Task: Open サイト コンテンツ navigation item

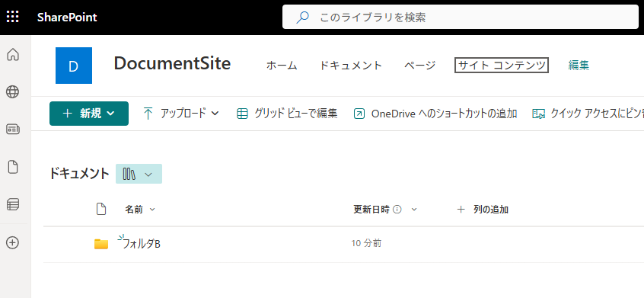Action: tap(502, 66)
